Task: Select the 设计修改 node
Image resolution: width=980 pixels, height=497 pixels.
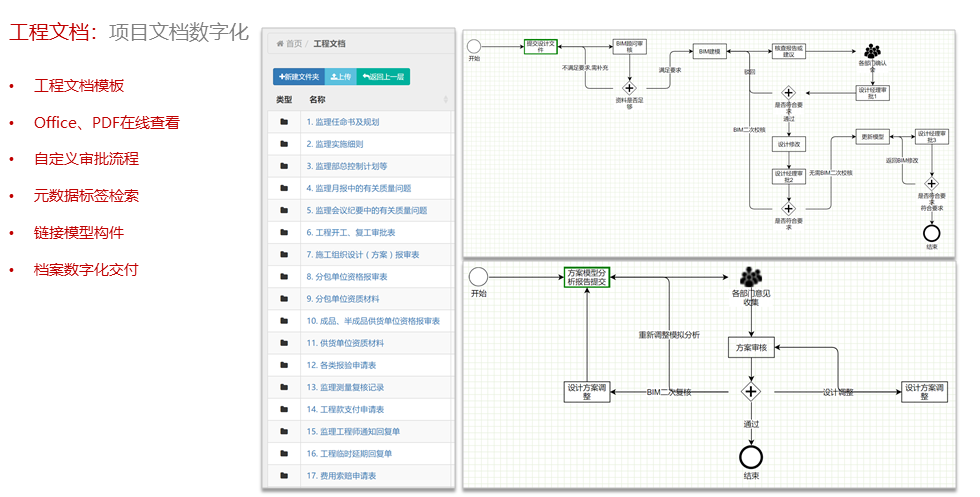Action: click(x=788, y=144)
